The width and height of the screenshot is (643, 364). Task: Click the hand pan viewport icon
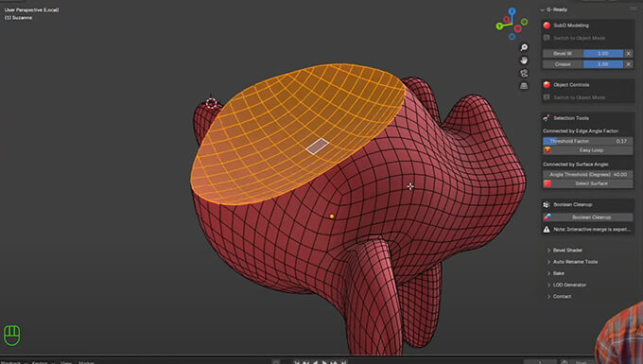(524, 61)
